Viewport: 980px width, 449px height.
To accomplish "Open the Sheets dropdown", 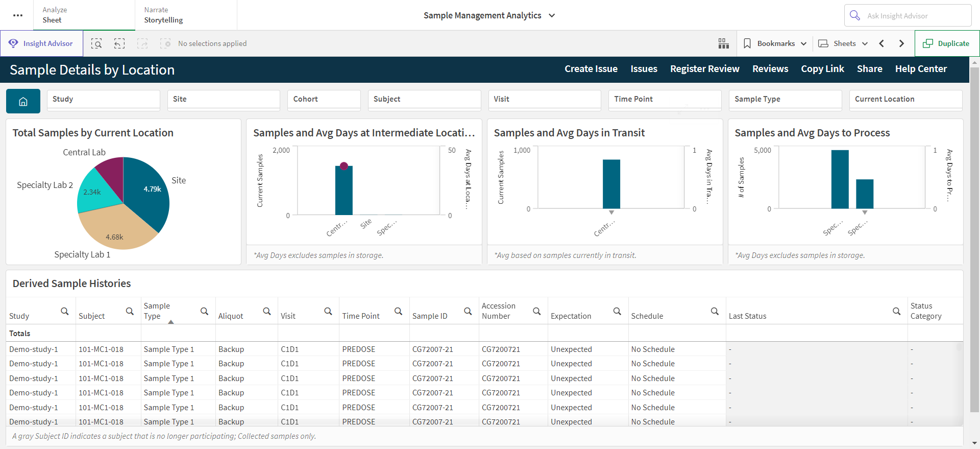I will [843, 43].
